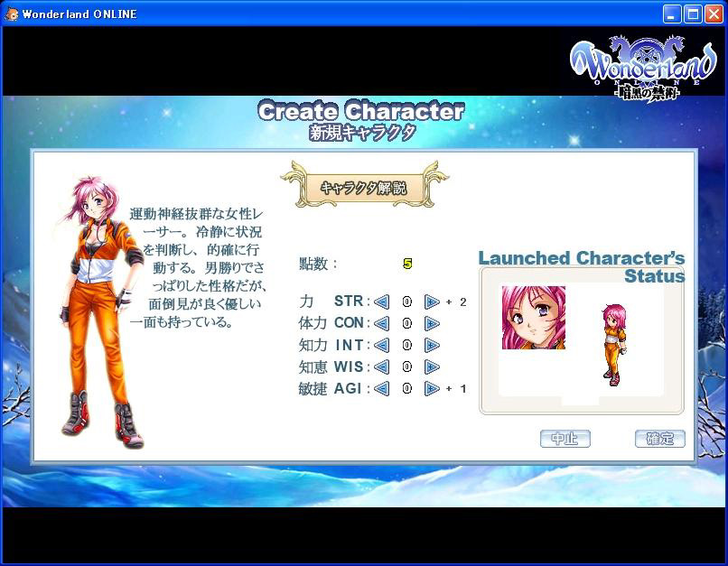
Task: Click the 中止 cancel button
Action: [x=565, y=439]
